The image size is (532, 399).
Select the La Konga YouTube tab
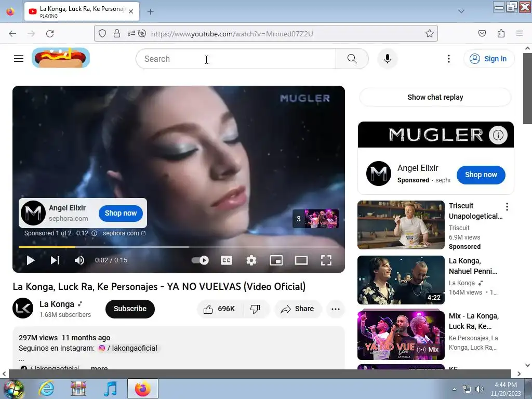point(82,11)
